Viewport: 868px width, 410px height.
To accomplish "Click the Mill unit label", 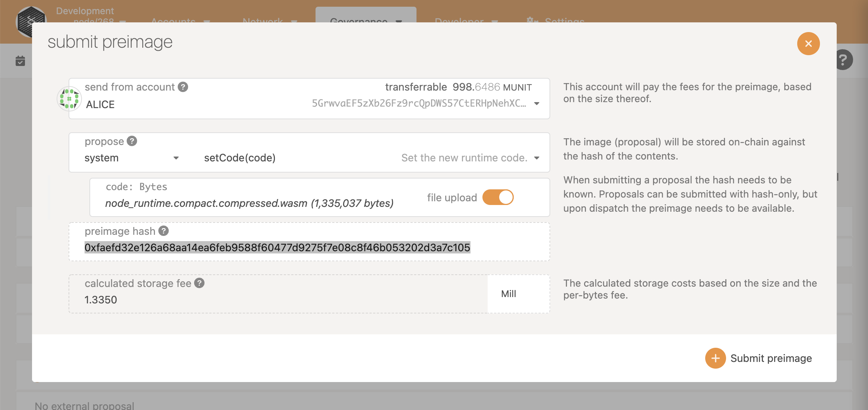I will [x=509, y=294].
